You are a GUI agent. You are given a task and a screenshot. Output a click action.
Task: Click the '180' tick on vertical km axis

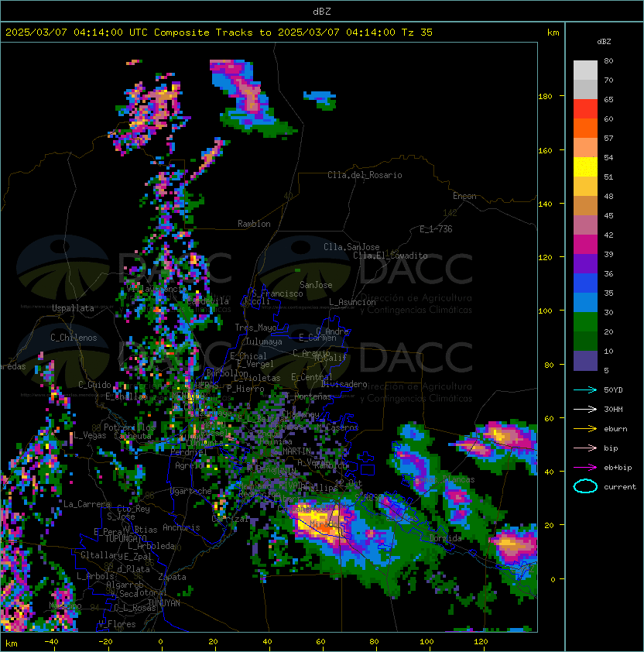(545, 97)
